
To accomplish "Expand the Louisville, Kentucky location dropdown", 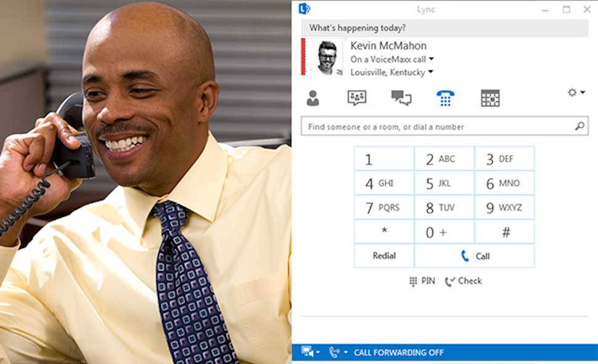I will point(430,71).
